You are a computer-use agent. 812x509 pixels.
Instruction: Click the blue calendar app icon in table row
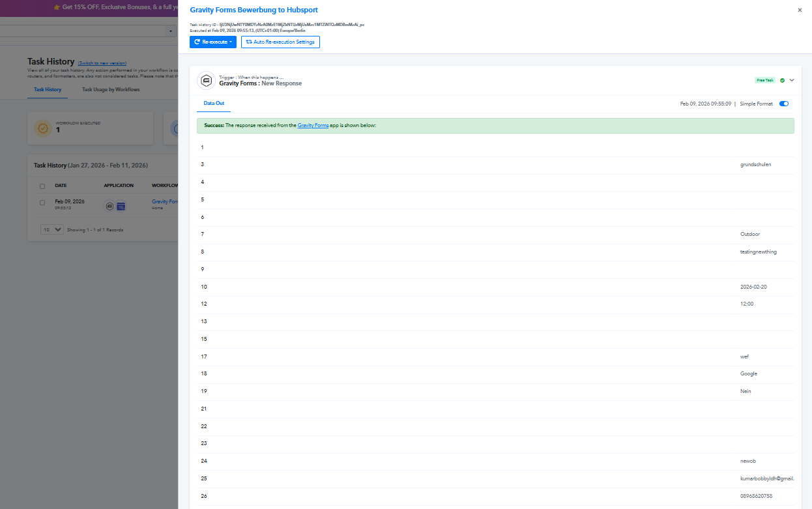pyautogui.click(x=121, y=206)
